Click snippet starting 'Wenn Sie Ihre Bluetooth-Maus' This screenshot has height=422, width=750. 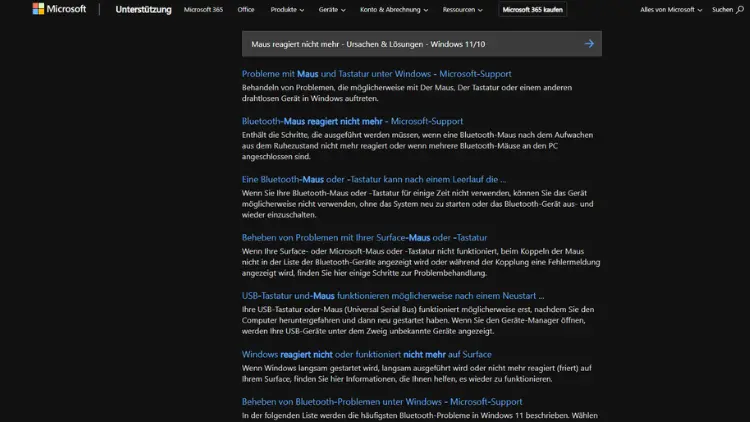(x=417, y=204)
